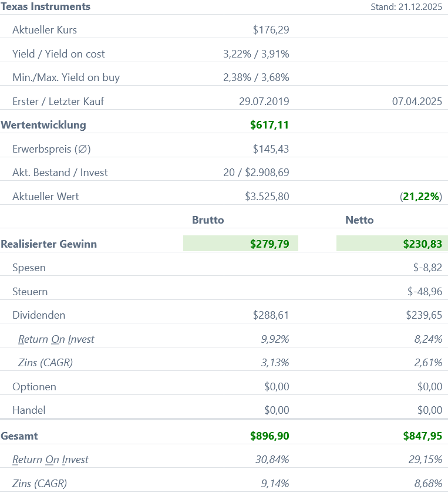Click the green 21,22% percentage
The image size is (448, 493).
pyautogui.click(x=420, y=197)
